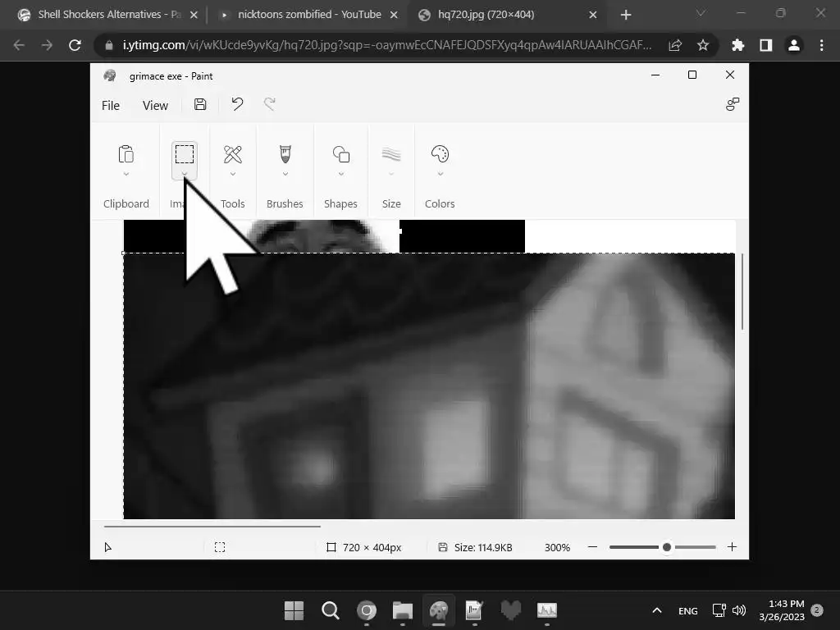
Task: Zoom out with the minus button
Action: pyautogui.click(x=592, y=547)
